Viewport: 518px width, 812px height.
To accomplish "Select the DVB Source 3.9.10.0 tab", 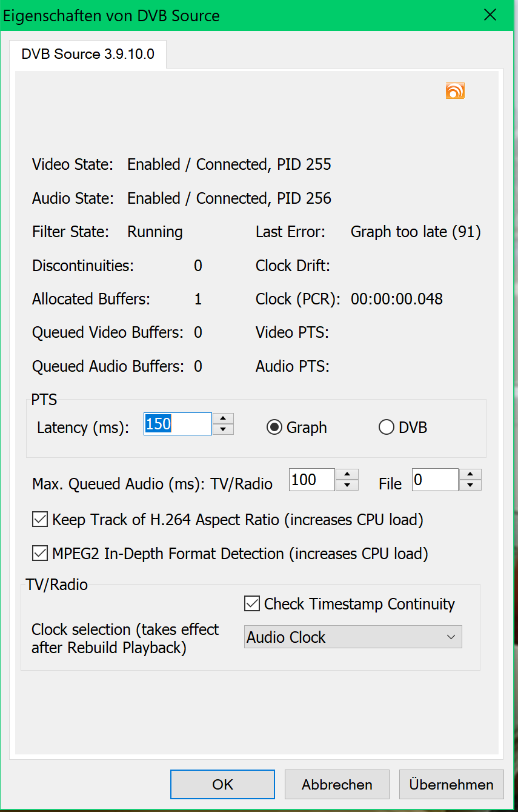I will pos(88,54).
